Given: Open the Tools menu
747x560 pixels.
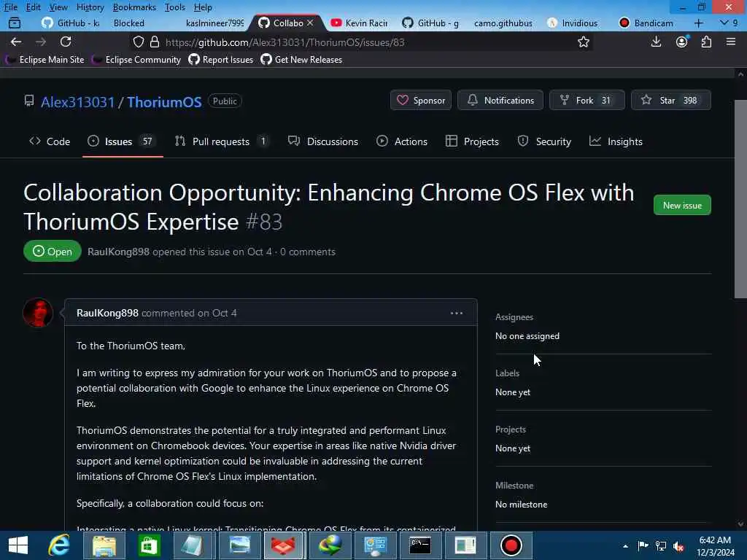Looking at the screenshot, I should [x=175, y=7].
